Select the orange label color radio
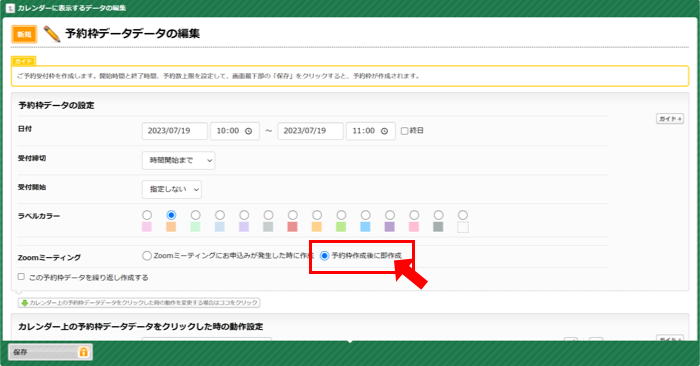Viewport: 700px width, 366px height. [x=171, y=215]
